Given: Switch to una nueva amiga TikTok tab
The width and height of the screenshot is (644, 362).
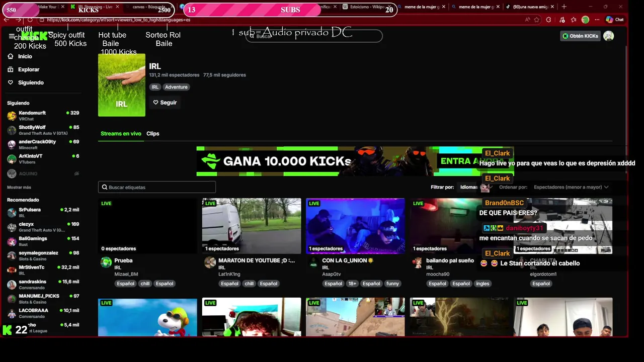Looking at the screenshot, I should point(530,7).
